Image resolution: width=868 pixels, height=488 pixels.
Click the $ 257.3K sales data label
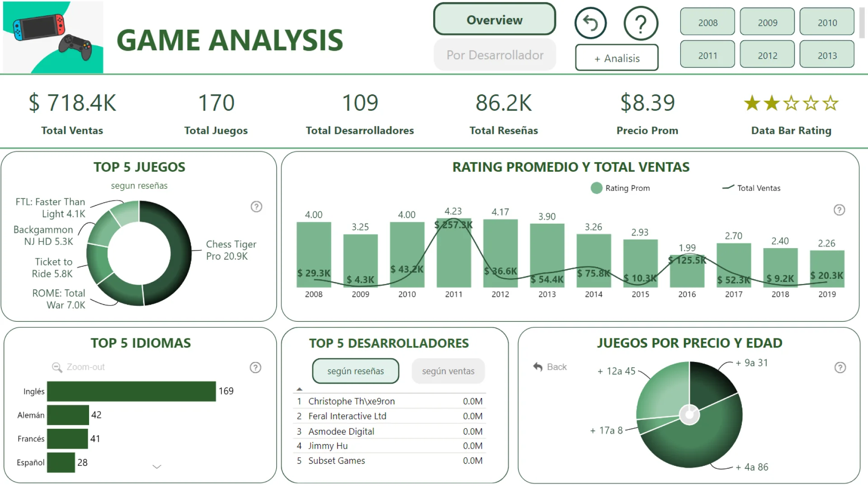point(453,225)
